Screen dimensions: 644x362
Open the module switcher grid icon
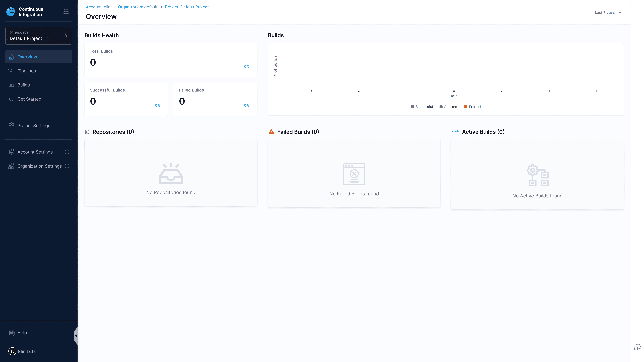pos(66,12)
